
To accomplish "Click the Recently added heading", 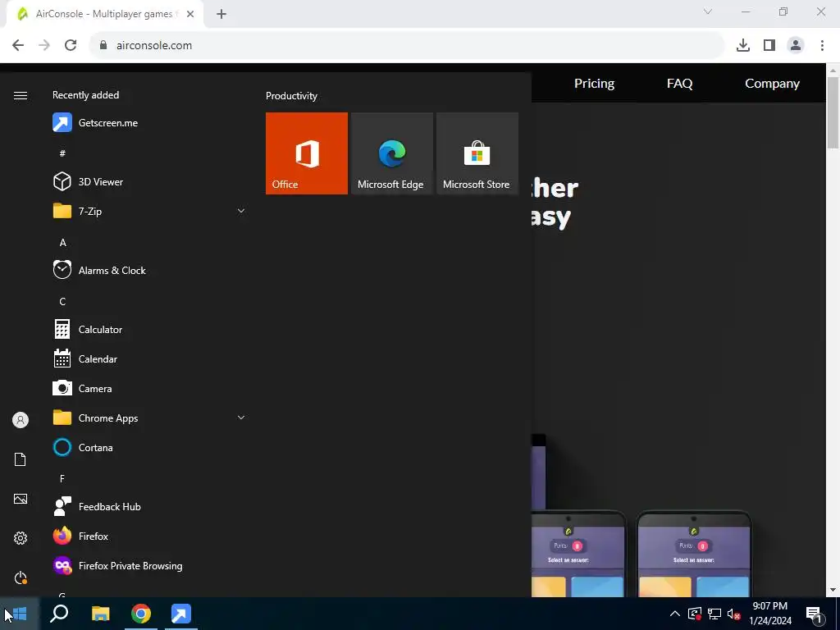I will [x=85, y=95].
